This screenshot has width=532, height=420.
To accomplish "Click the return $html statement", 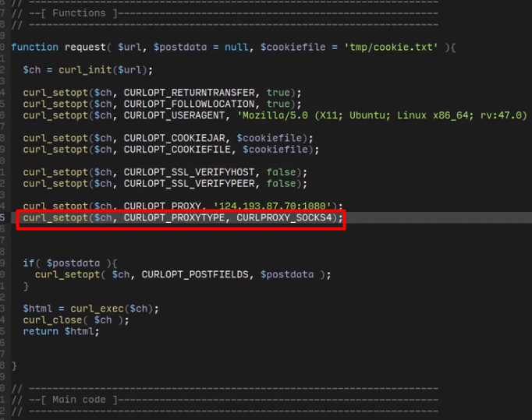I will click(x=61, y=331).
